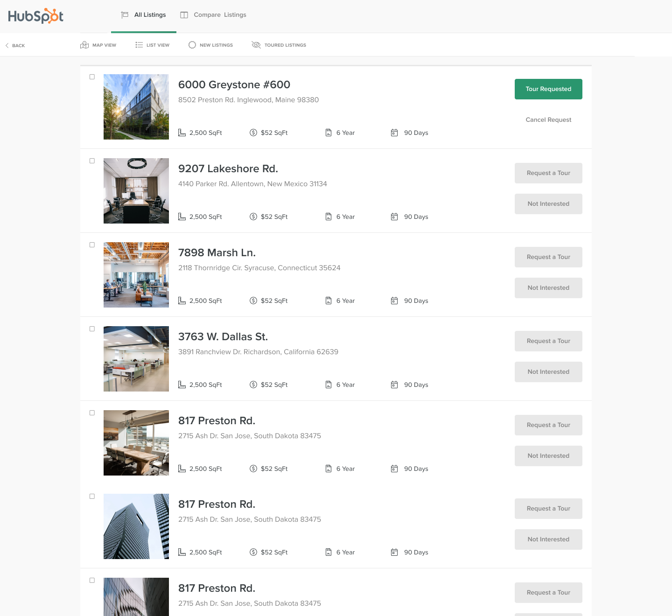Click the lease document icon for 6000 Greystone #600
The image size is (672, 616).
pyautogui.click(x=329, y=133)
